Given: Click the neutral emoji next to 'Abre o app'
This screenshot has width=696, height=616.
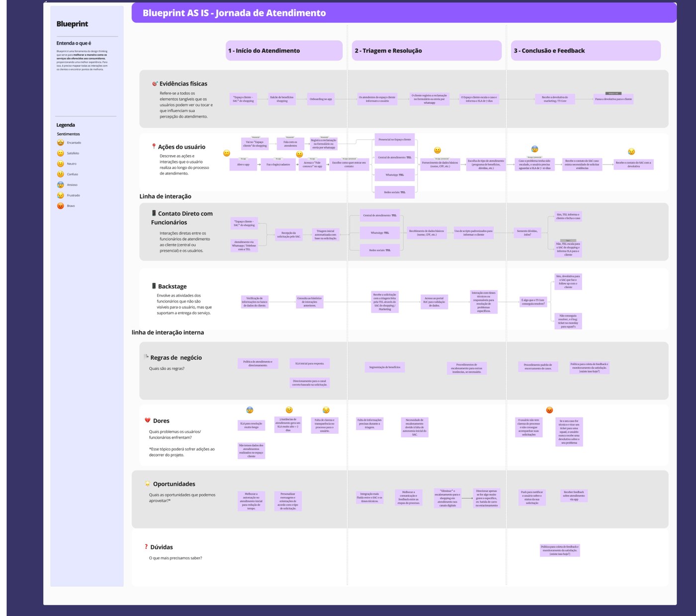Looking at the screenshot, I should (227, 153).
